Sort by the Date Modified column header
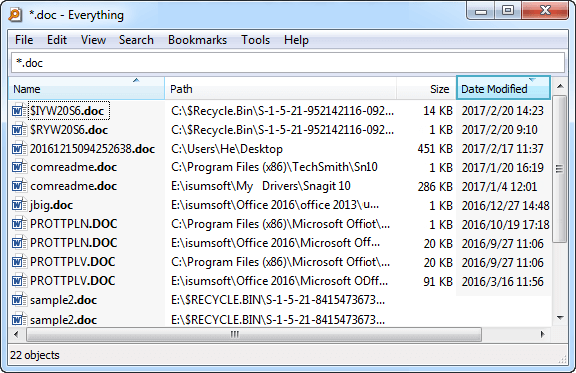 [x=503, y=88]
